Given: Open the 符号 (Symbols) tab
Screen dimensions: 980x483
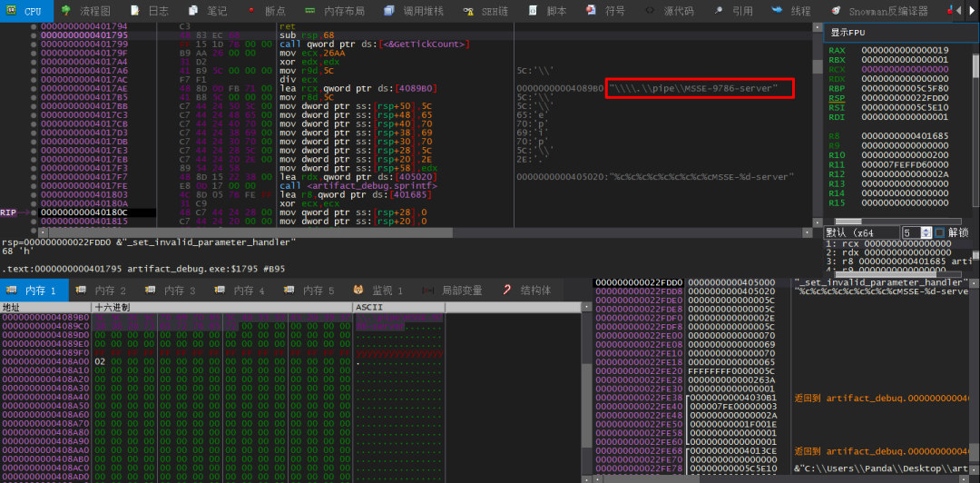Looking at the screenshot, I should (x=614, y=11).
